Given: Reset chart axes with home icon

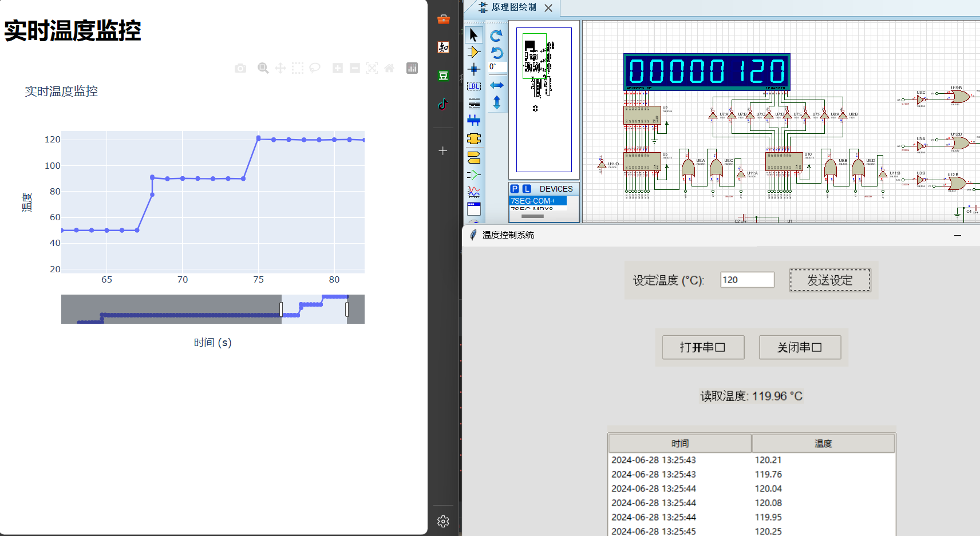Looking at the screenshot, I should [389, 69].
